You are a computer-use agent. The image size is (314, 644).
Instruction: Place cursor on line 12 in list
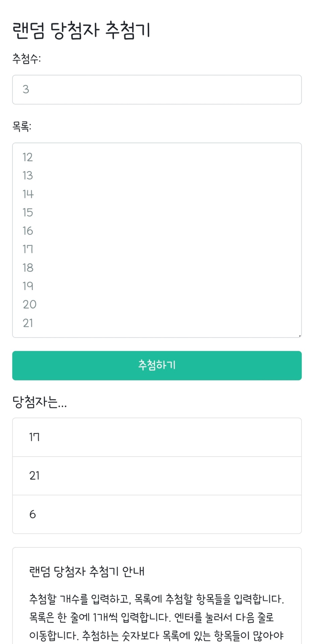point(28,157)
